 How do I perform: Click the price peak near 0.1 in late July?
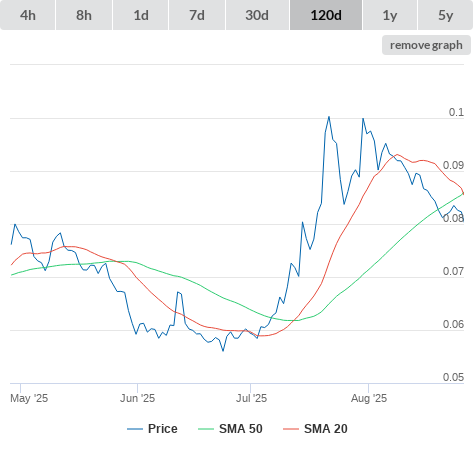[329, 117]
